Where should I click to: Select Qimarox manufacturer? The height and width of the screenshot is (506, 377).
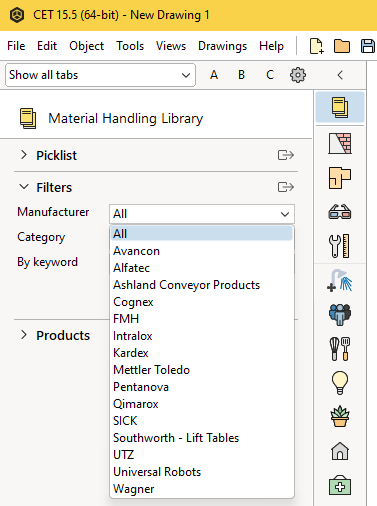coord(202,404)
